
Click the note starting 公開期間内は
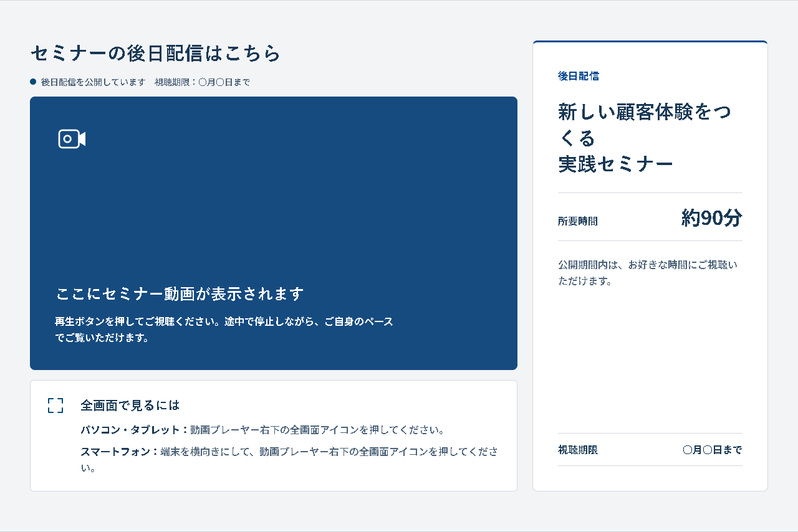[648, 273]
